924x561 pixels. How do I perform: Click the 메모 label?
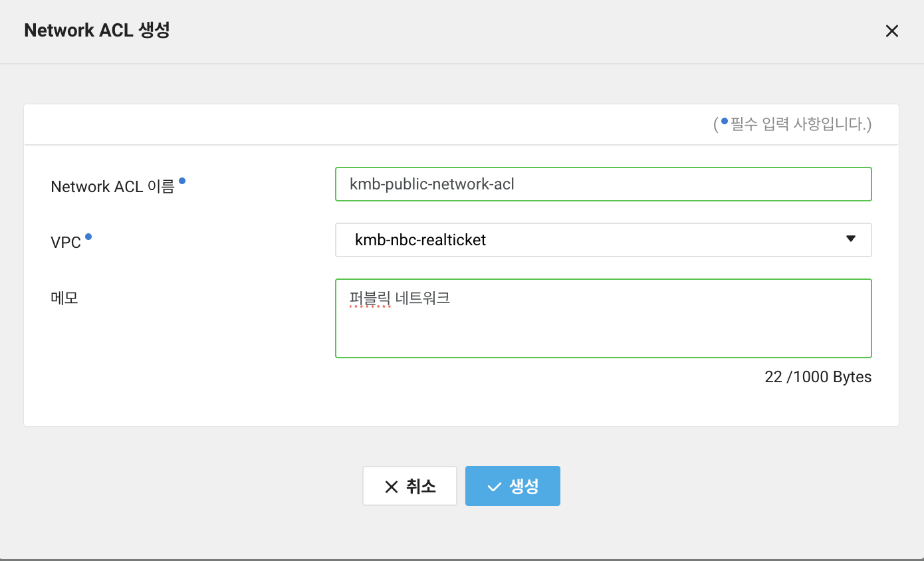tap(64, 298)
